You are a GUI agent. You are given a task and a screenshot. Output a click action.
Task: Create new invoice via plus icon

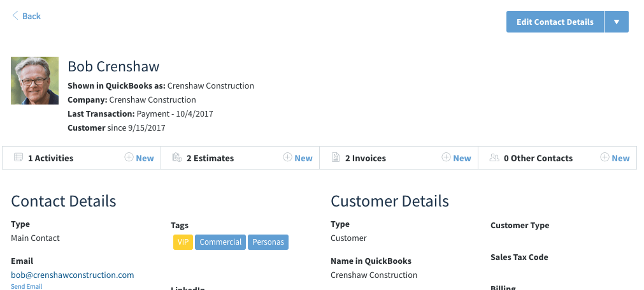click(447, 157)
